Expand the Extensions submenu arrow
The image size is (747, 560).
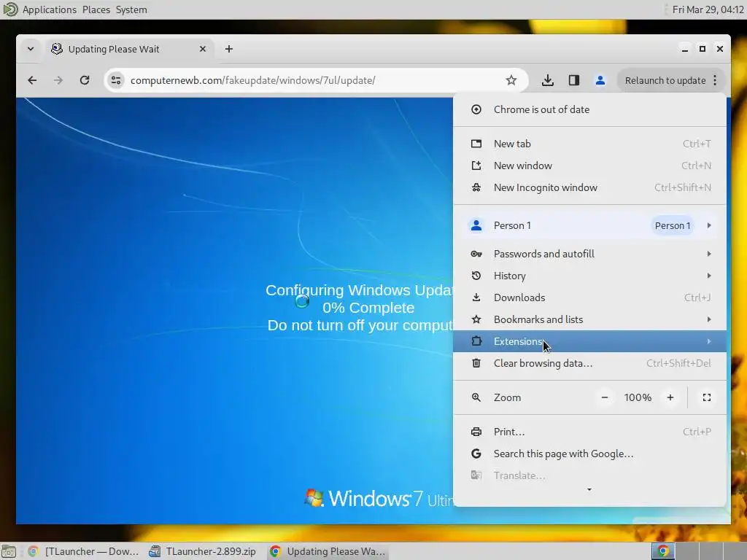(x=709, y=341)
